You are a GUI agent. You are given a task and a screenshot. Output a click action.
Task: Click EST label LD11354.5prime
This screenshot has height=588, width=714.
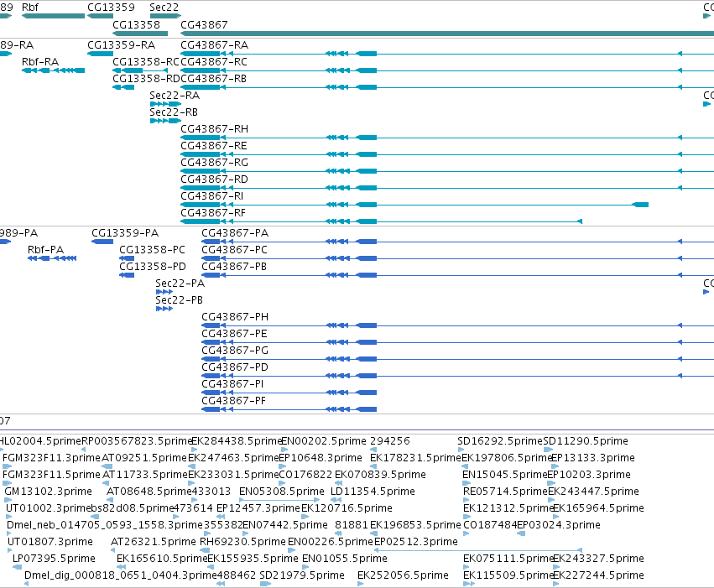[x=373, y=492]
